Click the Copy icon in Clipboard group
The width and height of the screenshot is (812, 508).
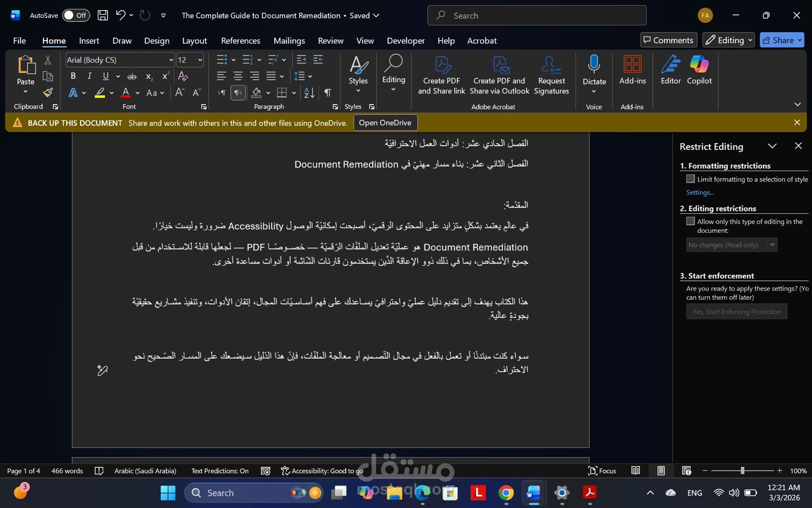click(48, 76)
